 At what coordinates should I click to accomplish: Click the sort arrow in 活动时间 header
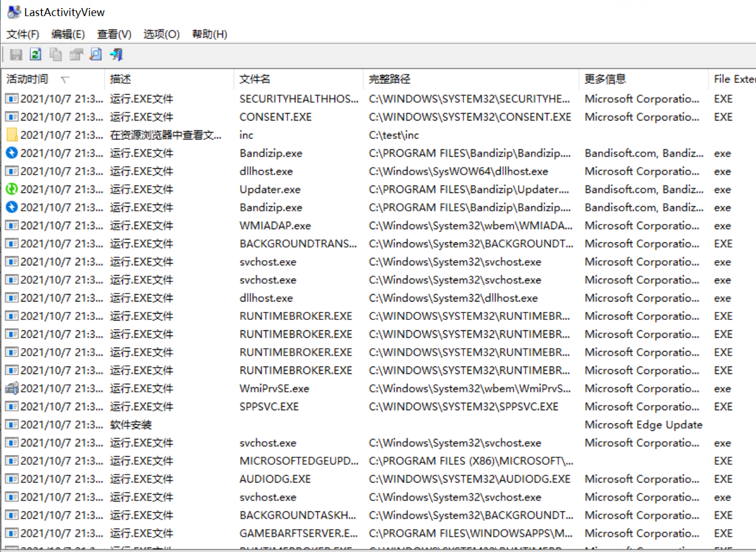coord(65,80)
